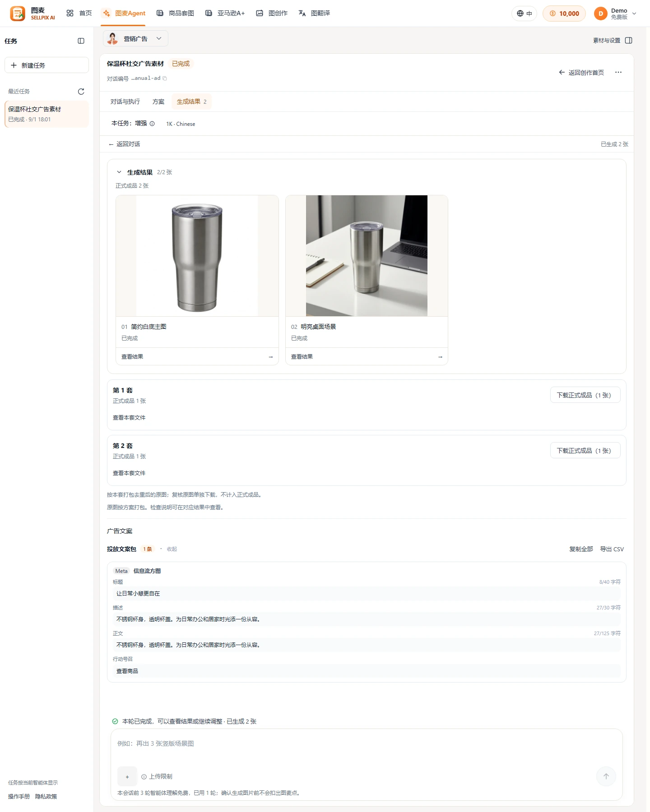Select the 保温杯社交广告素材 recent task
650x812 pixels.
(x=47, y=114)
